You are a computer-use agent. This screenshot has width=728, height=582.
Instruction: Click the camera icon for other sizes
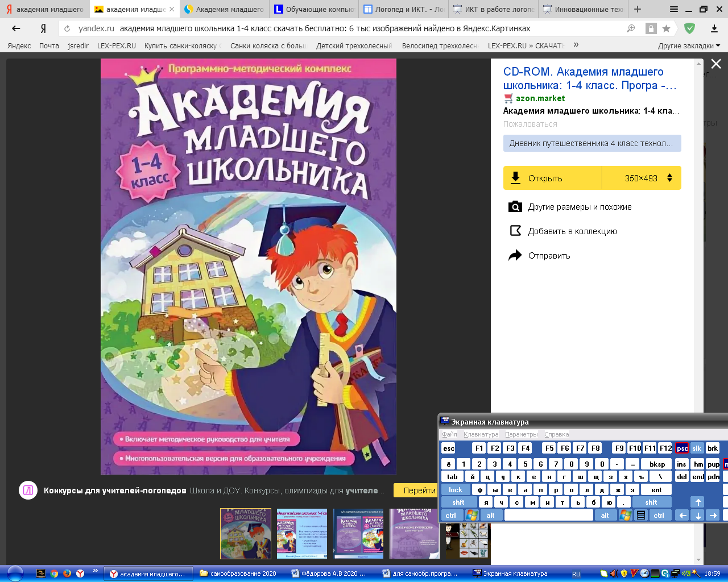pyautogui.click(x=515, y=207)
